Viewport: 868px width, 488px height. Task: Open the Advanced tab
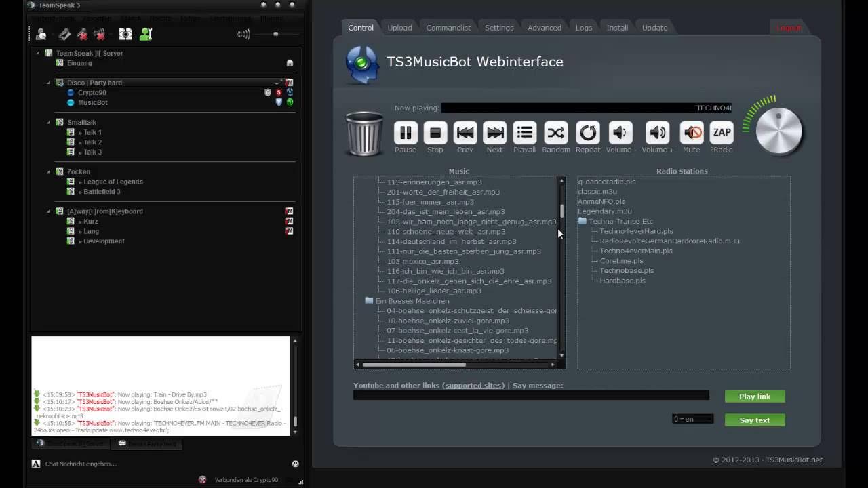pos(545,28)
